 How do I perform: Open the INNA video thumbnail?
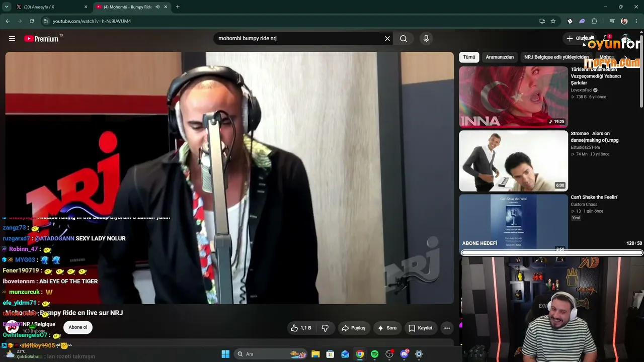tap(513, 97)
